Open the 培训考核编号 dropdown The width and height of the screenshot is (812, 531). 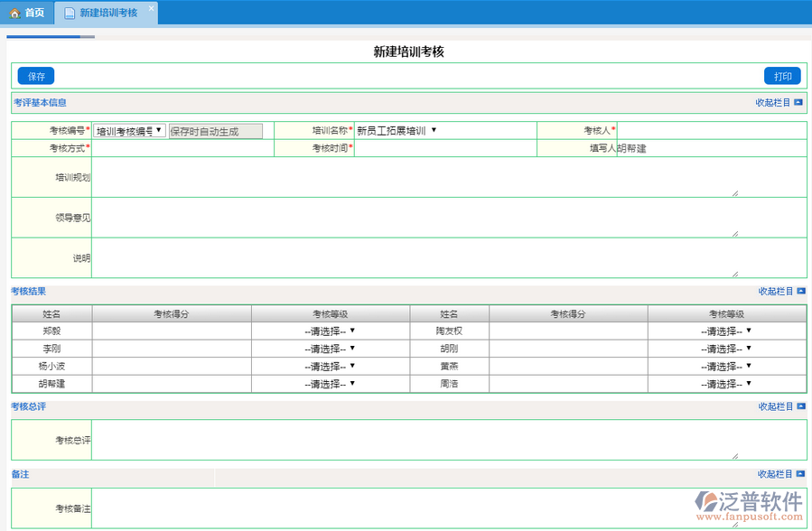(129, 131)
